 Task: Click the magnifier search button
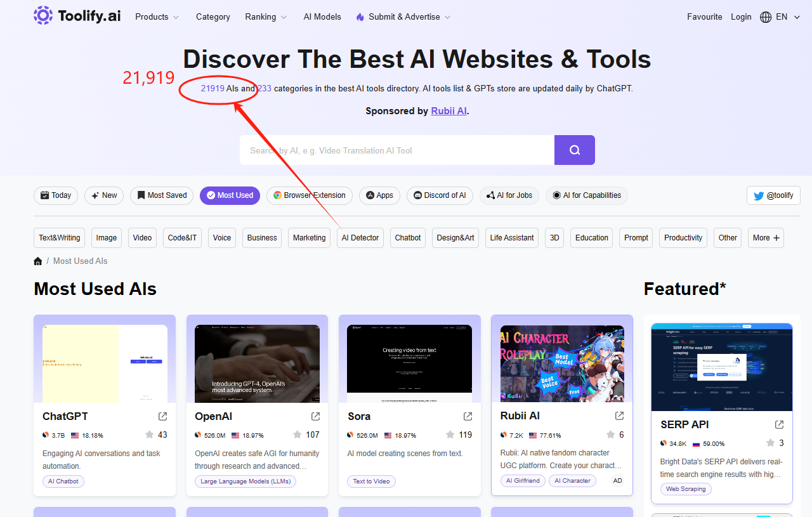pyautogui.click(x=575, y=150)
